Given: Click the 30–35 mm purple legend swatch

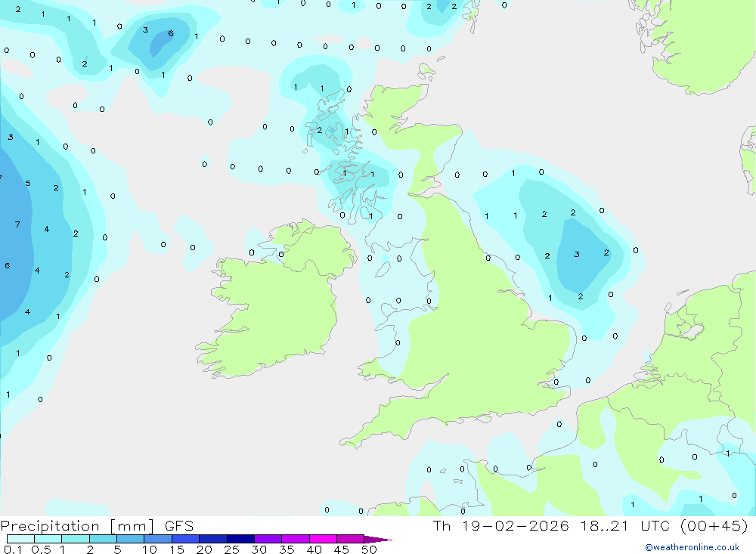Looking at the screenshot, I should [x=268, y=539].
